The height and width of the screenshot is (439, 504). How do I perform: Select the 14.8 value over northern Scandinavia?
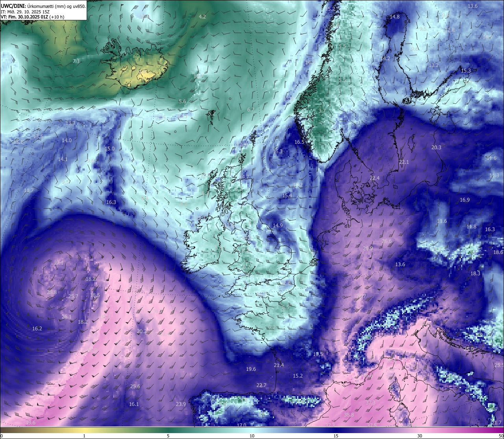coord(395,17)
